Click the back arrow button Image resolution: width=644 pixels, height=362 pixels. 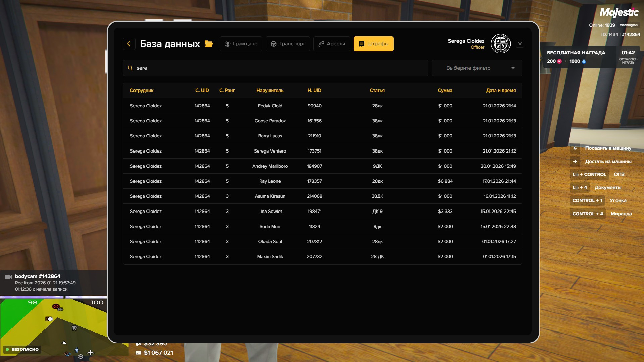129,44
